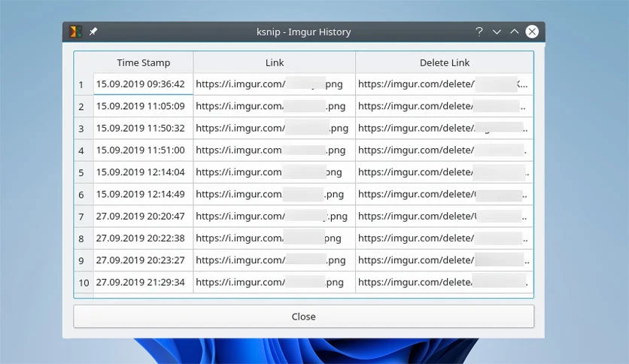Click the imgur delete link in row 4
This screenshot has width=629, height=364.
pyautogui.click(x=445, y=150)
